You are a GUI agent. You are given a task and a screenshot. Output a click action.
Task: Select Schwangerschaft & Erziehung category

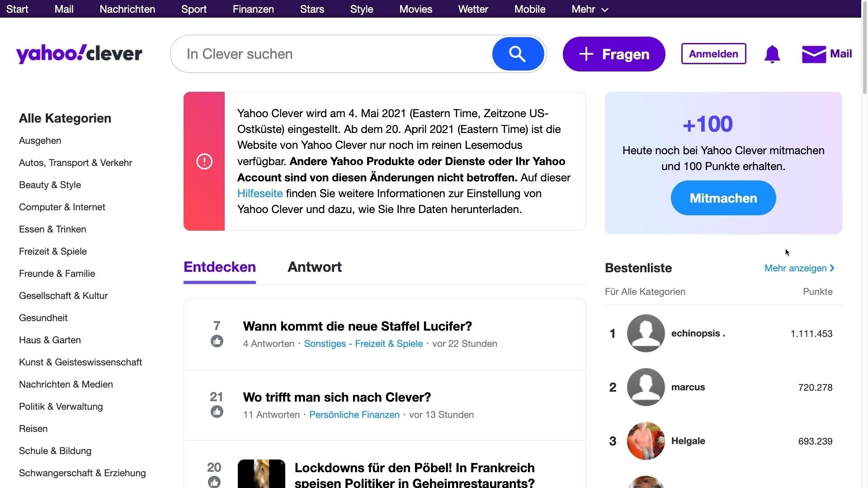[x=82, y=473]
